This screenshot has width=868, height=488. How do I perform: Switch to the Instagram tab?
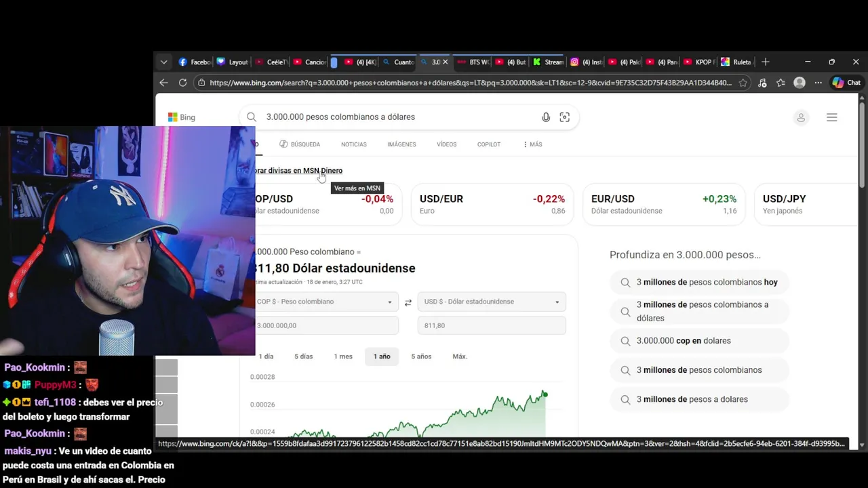coord(586,62)
